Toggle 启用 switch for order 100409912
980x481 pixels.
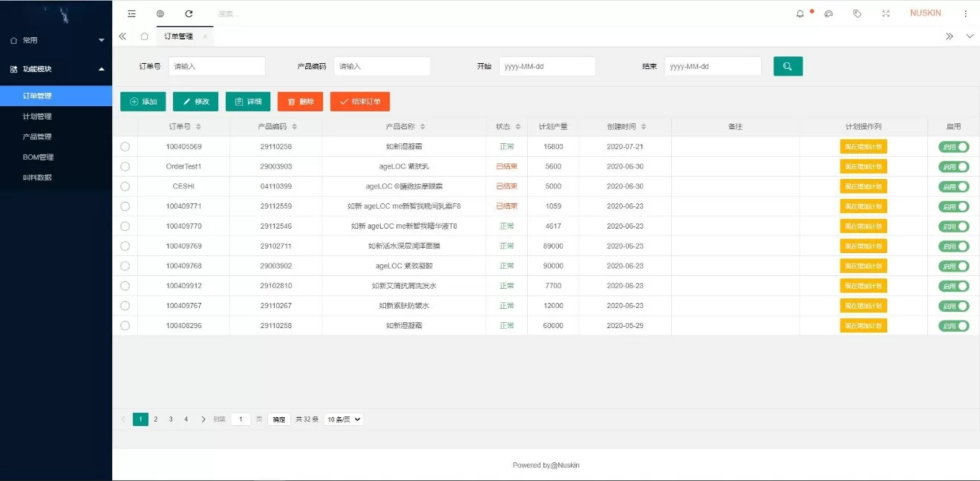[x=953, y=287]
